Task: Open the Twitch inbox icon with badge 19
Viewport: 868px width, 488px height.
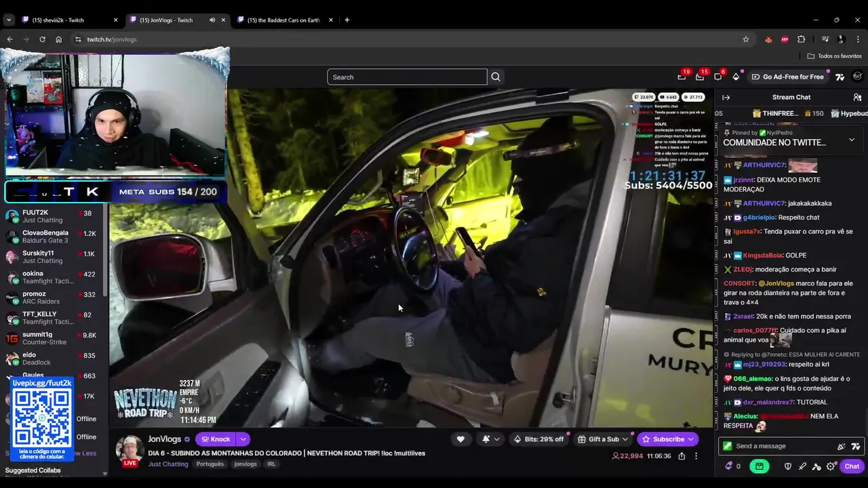Action: 682,77
